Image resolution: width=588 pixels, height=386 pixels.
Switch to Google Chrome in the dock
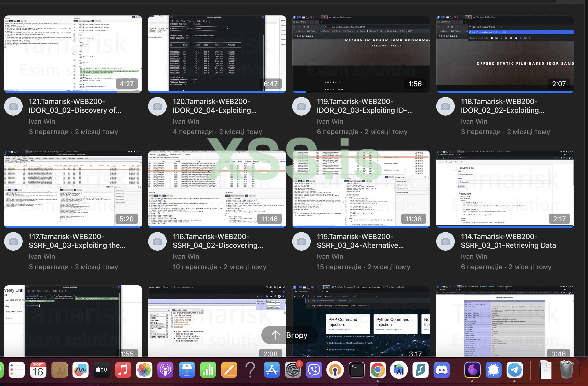pos(378,370)
